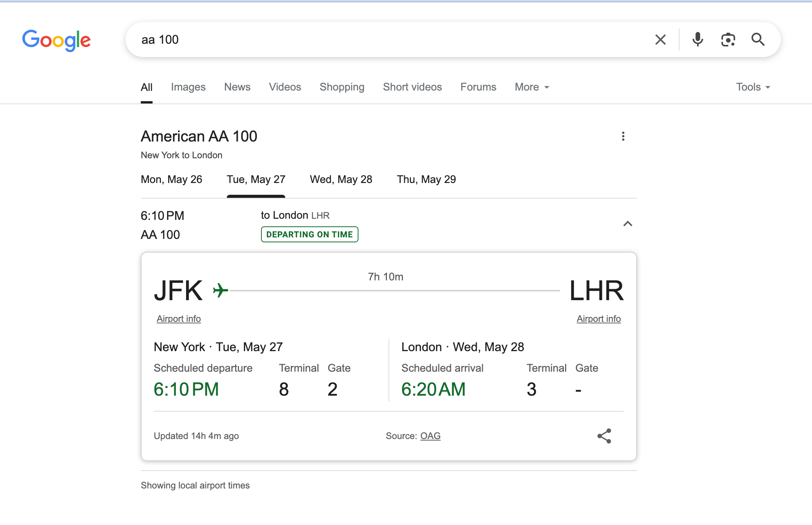The image size is (812, 525).
Task: Select the Wed, May 28 date tab
Action: pos(341,179)
